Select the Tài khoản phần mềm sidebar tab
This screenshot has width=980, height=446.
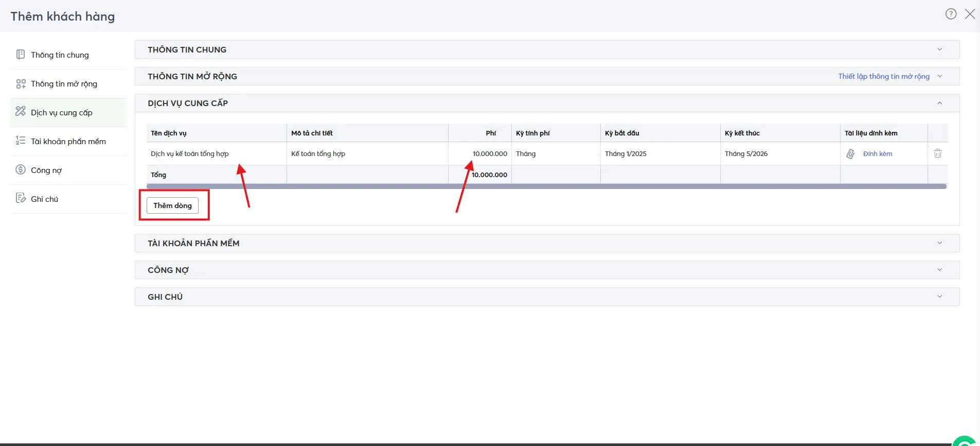click(x=68, y=142)
